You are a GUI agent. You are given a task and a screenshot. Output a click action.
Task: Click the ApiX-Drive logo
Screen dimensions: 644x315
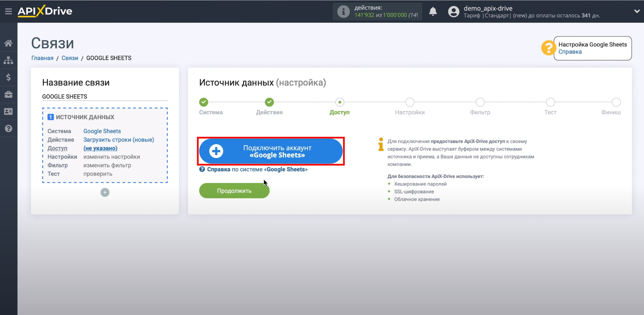point(45,11)
